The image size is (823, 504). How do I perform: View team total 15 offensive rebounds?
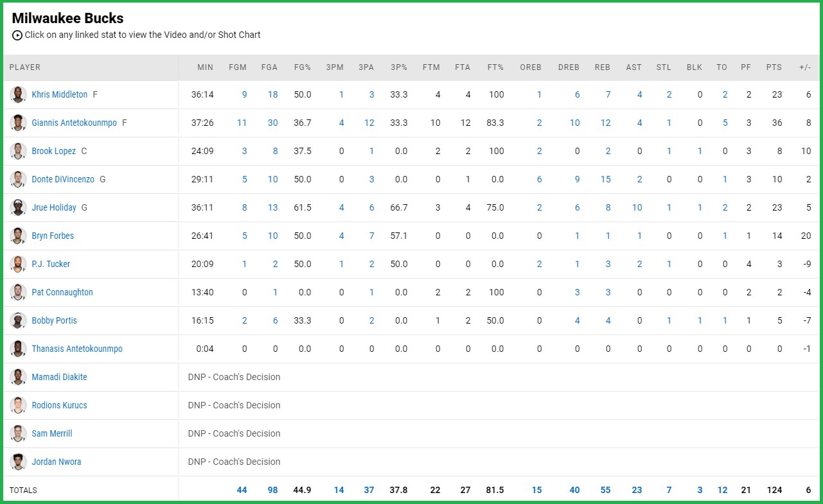click(x=536, y=490)
